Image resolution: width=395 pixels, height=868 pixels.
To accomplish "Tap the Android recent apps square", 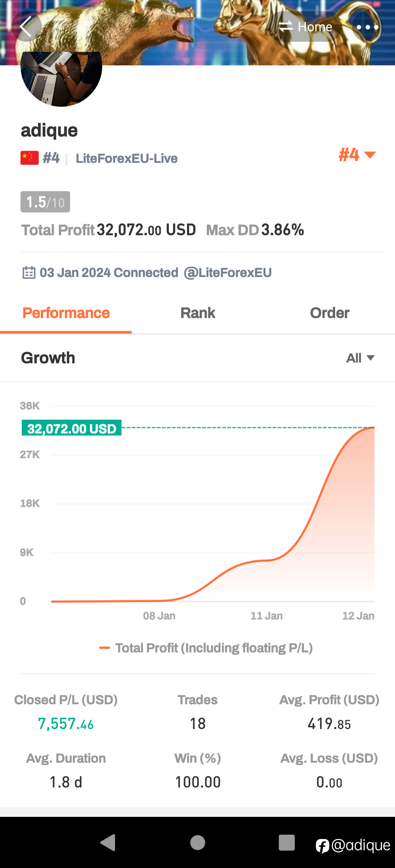I will [x=287, y=842].
